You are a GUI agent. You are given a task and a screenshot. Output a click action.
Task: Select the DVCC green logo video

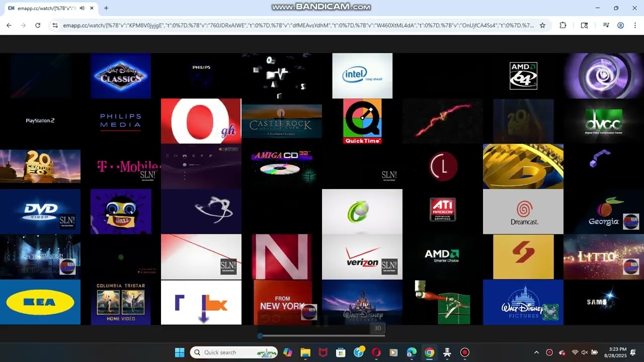[x=604, y=121]
